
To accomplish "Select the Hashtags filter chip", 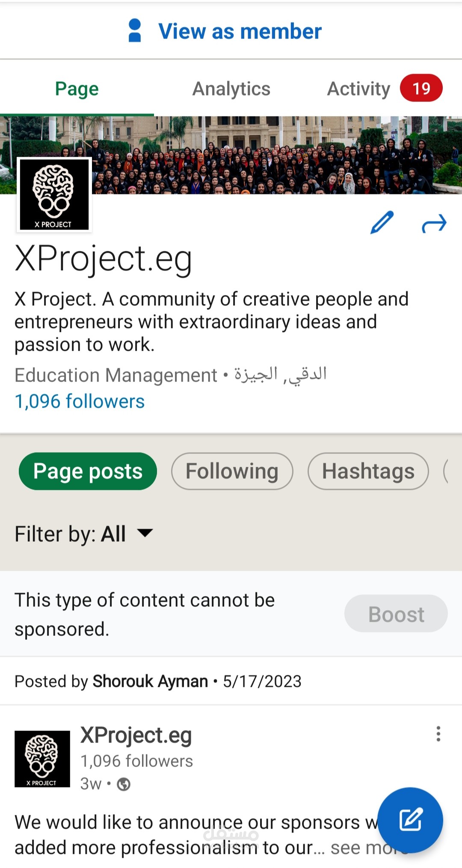I will [x=368, y=471].
